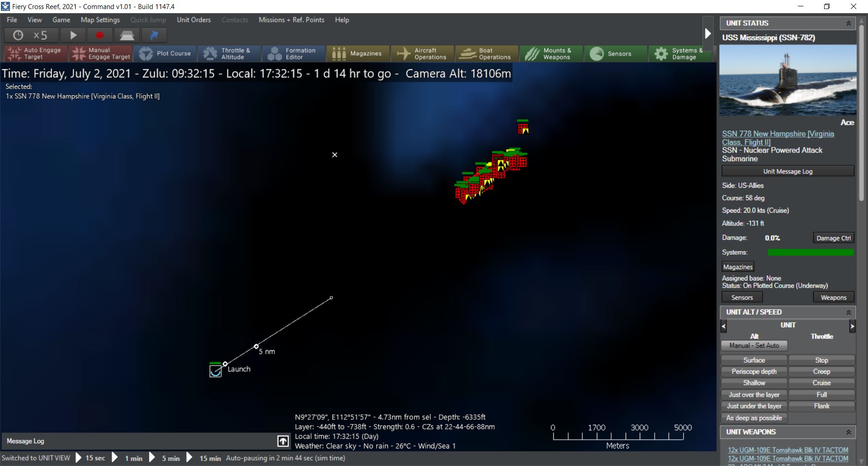The width and height of the screenshot is (868, 466).
Task: Open the Help menu
Action: pyautogui.click(x=342, y=20)
